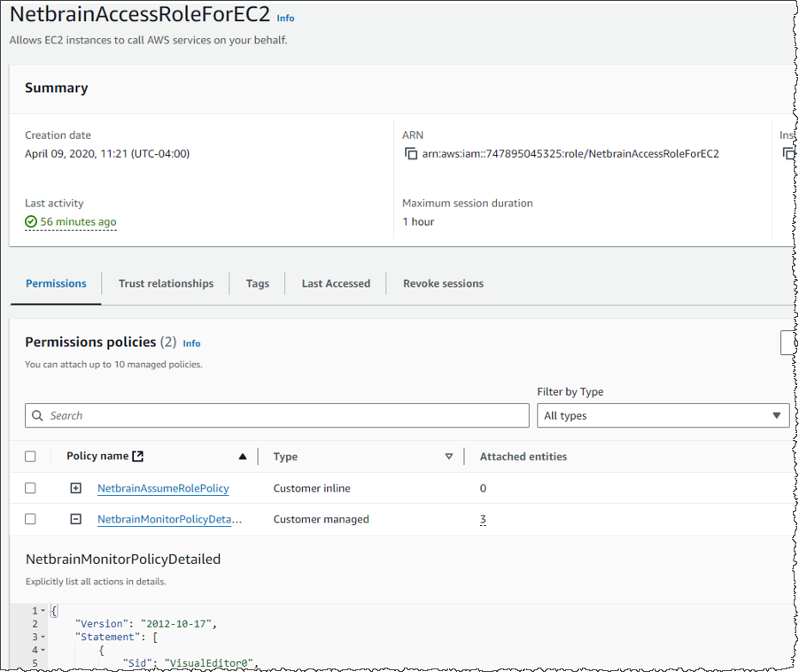
Task: Open the NetbrainAssumeRolePolicy link
Action: pyautogui.click(x=163, y=489)
